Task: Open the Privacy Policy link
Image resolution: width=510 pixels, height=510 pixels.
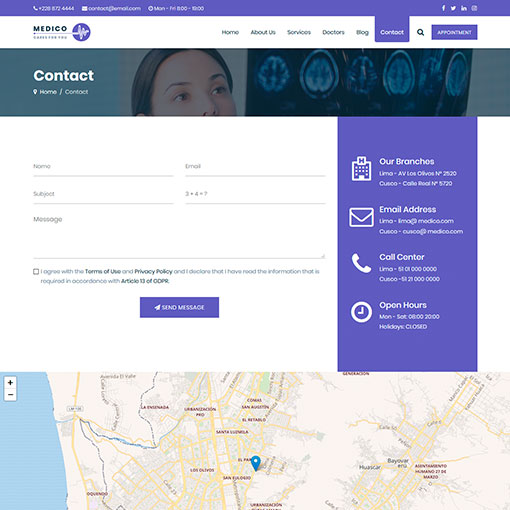Action: point(153,272)
